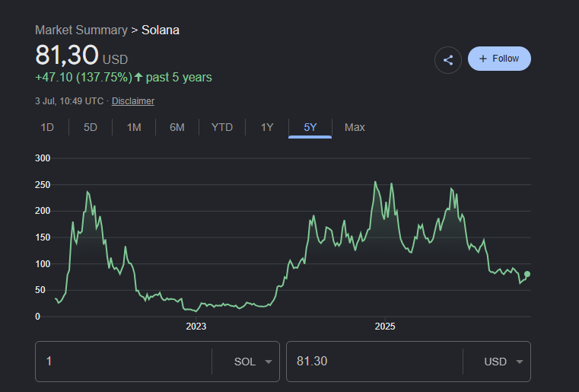Viewport: 579px width, 392px height.
Task: Click the 250 y-axis label
Action: pos(43,185)
